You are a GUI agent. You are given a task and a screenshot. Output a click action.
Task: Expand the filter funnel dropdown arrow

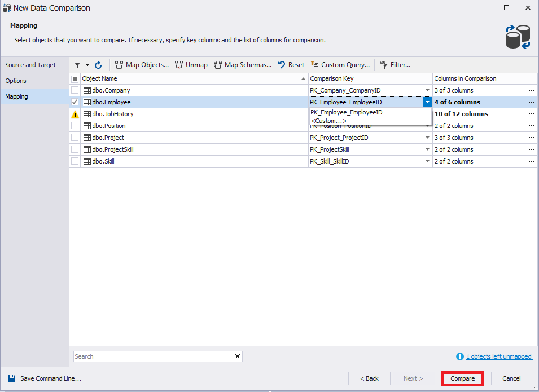click(87, 65)
